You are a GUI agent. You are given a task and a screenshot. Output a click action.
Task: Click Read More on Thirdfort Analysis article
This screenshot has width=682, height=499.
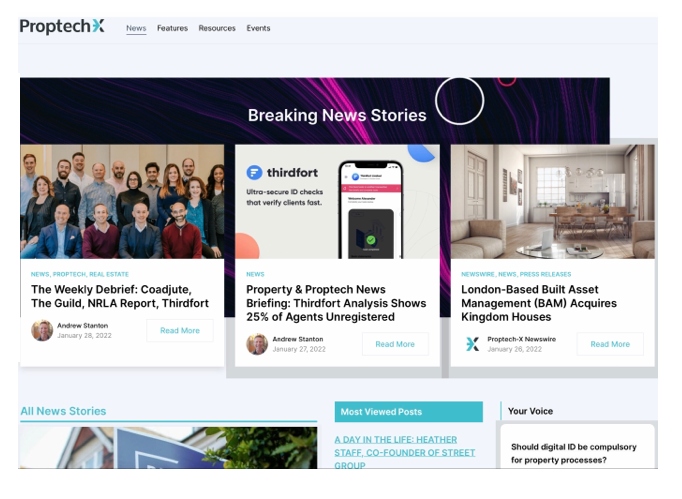395,344
